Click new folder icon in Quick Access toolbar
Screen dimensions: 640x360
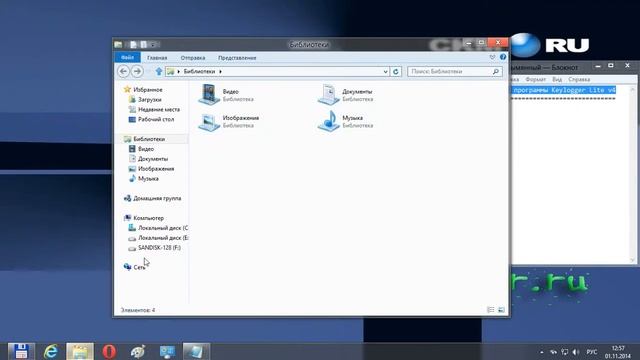click(143, 44)
